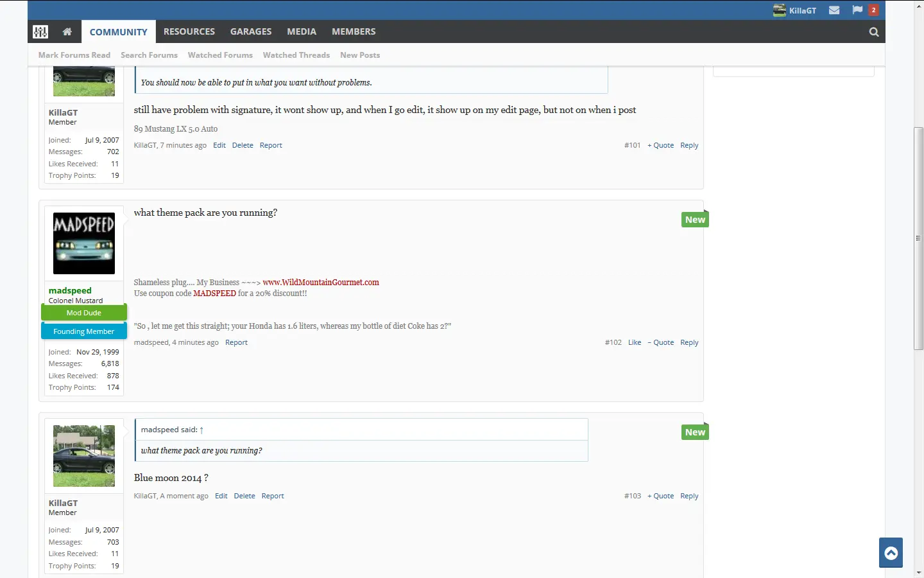Open the search magnifier icon
The width and height of the screenshot is (924, 578).
point(874,32)
